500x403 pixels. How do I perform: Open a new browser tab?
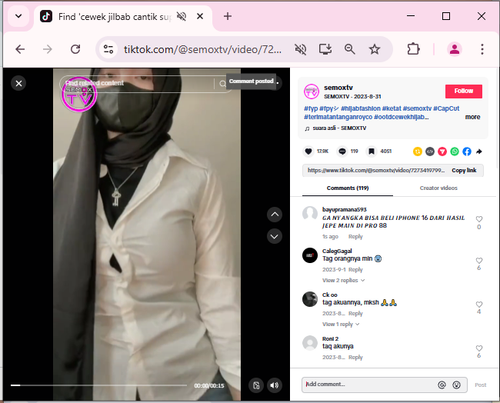pyautogui.click(x=228, y=16)
